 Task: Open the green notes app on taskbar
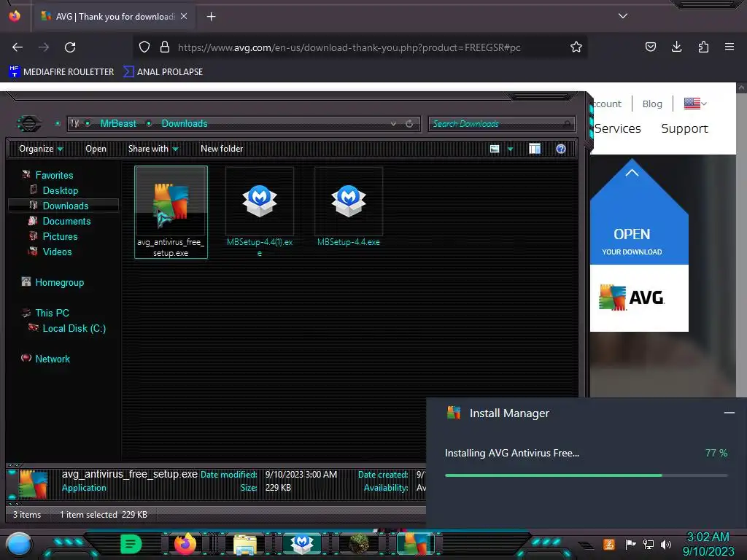point(131,544)
